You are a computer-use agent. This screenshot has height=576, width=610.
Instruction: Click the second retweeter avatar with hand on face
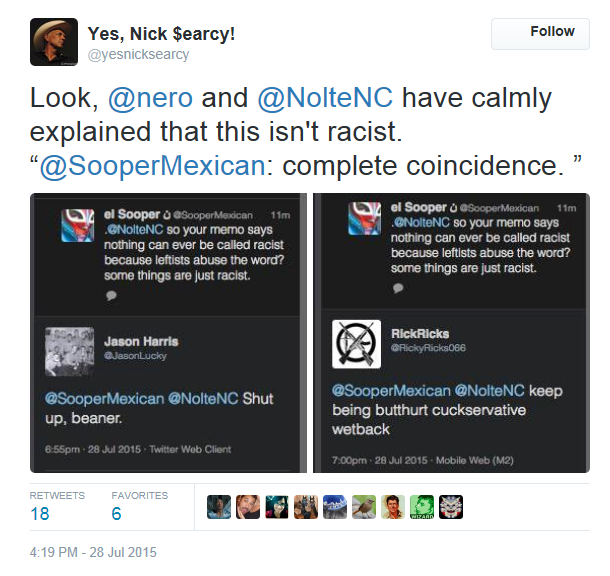click(x=248, y=507)
